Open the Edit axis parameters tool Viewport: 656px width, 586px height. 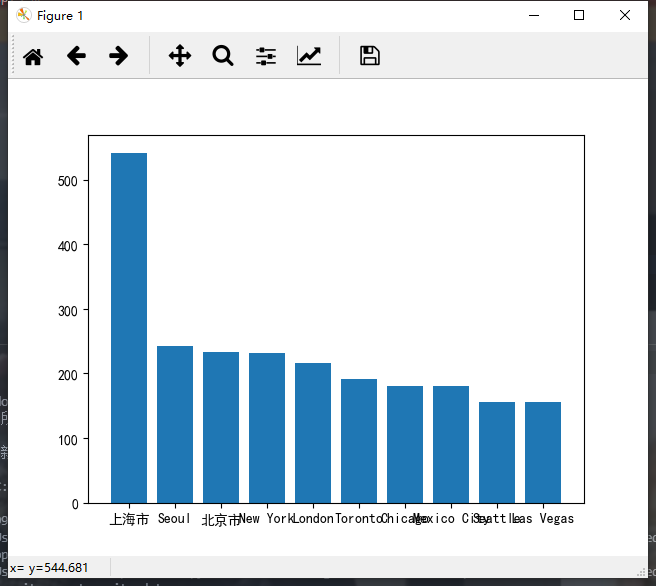click(309, 56)
